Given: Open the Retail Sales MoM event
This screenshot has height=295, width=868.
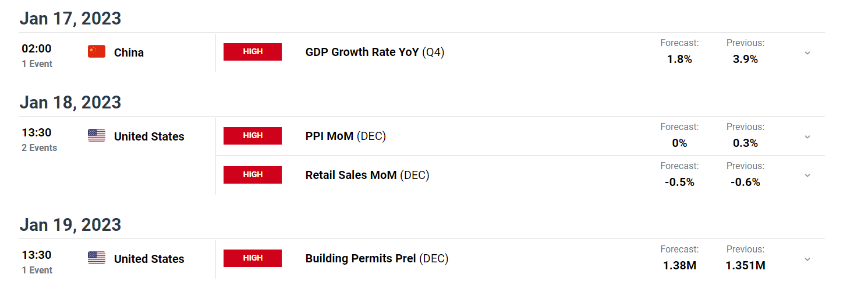Looking at the screenshot, I should [x=367, y=175].
